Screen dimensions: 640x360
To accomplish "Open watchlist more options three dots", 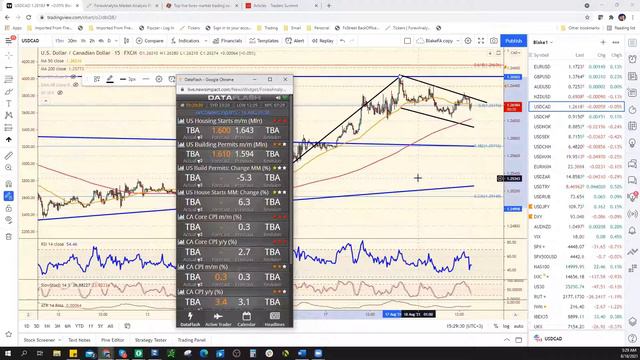I will [x=616, y=42].
